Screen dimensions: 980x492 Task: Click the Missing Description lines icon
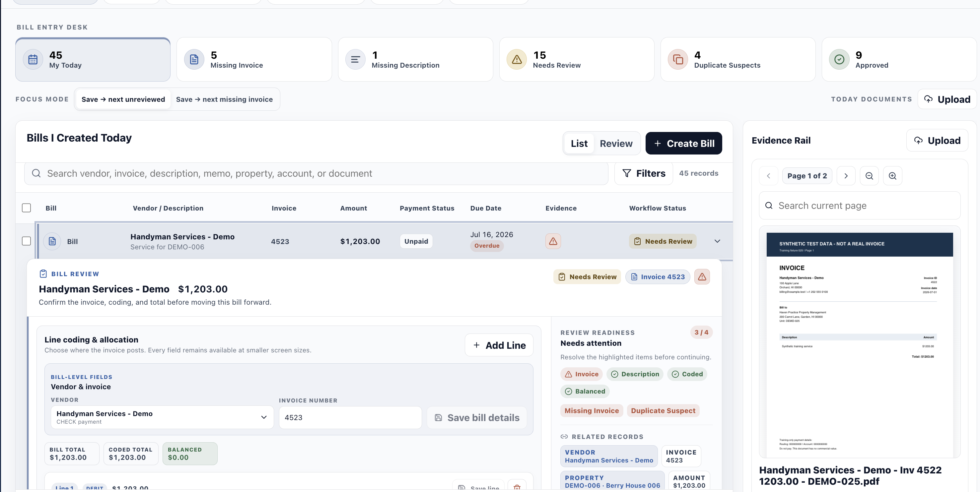[x=355, y=59]
